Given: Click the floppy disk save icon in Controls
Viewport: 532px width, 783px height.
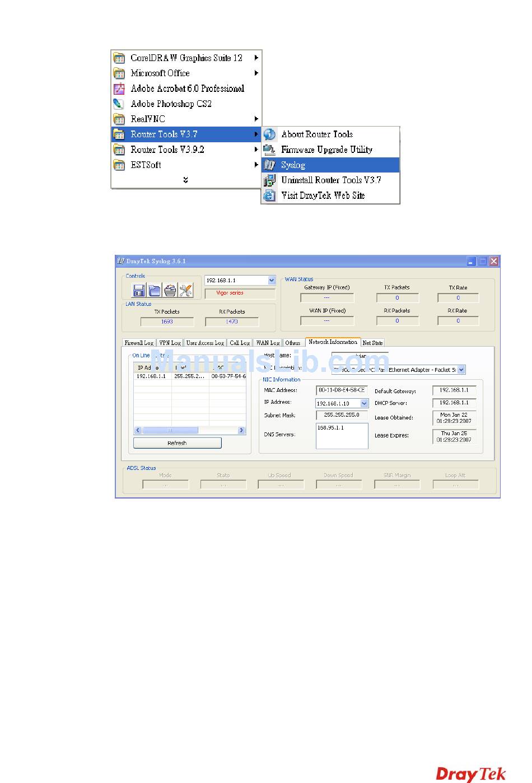Looking at the screenshot, I should 138,290.
